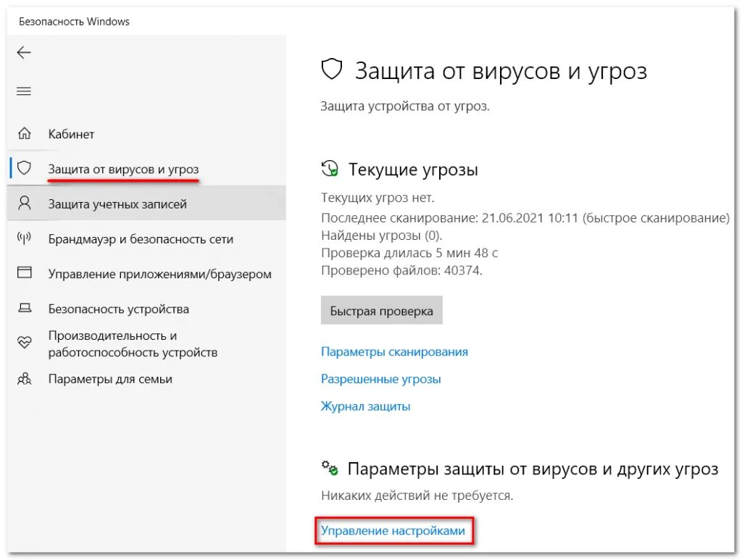Open Журнал защиты link
Image resolution: width=742 pixels, height=560 pixels.
click(365, 406)
